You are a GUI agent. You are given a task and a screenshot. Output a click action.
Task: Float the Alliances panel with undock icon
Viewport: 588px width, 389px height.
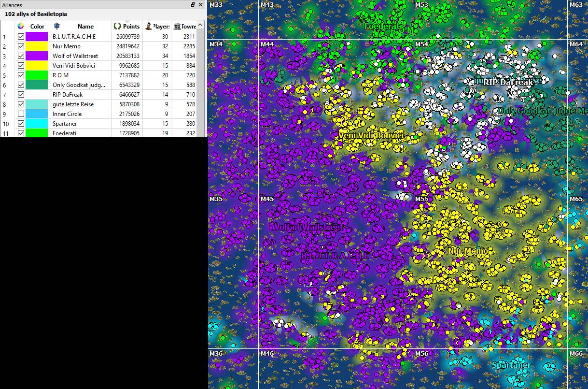pos(193,5)
